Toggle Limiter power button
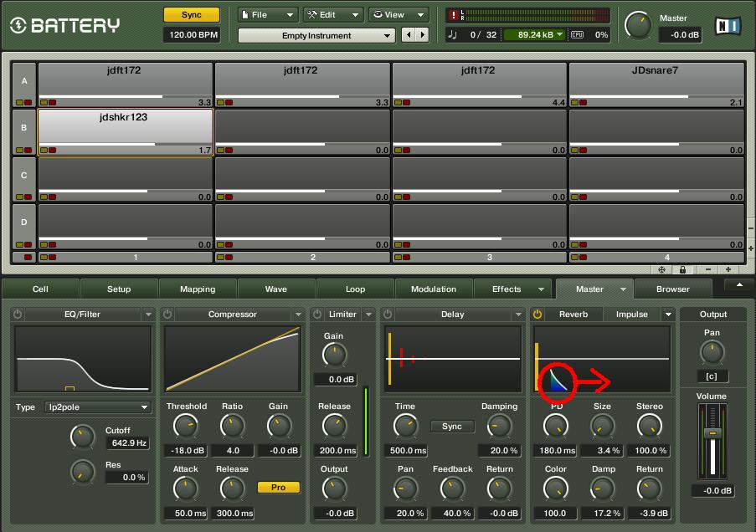This screenshot has height=532, width=756. click(x=317, y=315)
